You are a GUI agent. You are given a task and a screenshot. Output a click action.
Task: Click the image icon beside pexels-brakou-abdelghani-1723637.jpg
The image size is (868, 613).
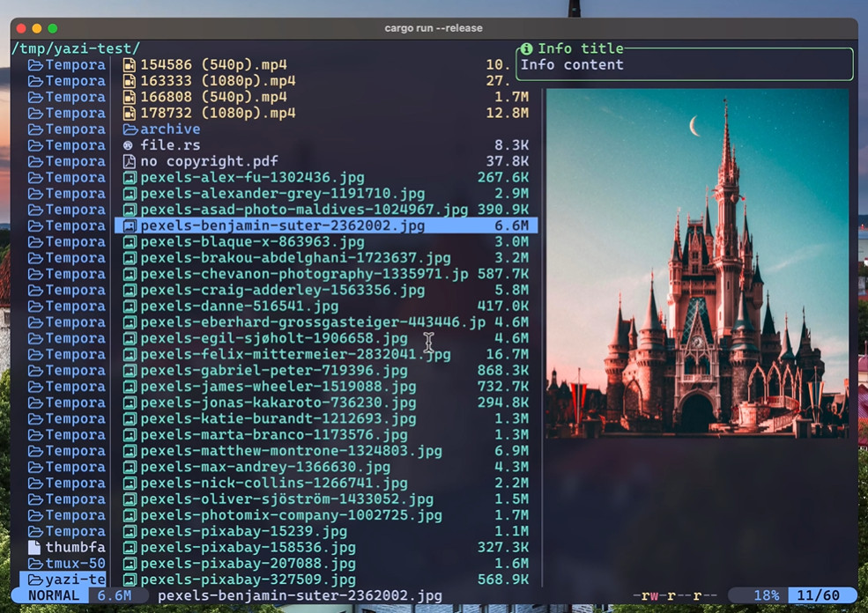coord(130,258)
